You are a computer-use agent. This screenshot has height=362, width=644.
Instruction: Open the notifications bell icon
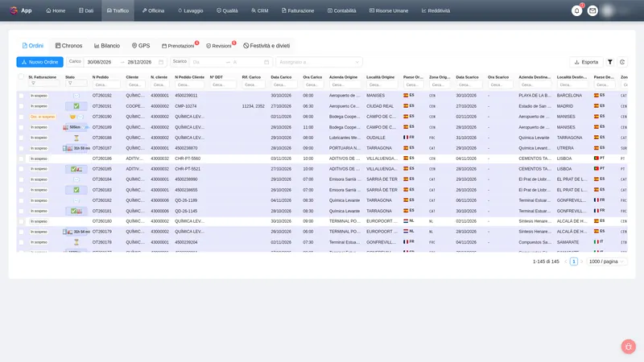(576, 10)
